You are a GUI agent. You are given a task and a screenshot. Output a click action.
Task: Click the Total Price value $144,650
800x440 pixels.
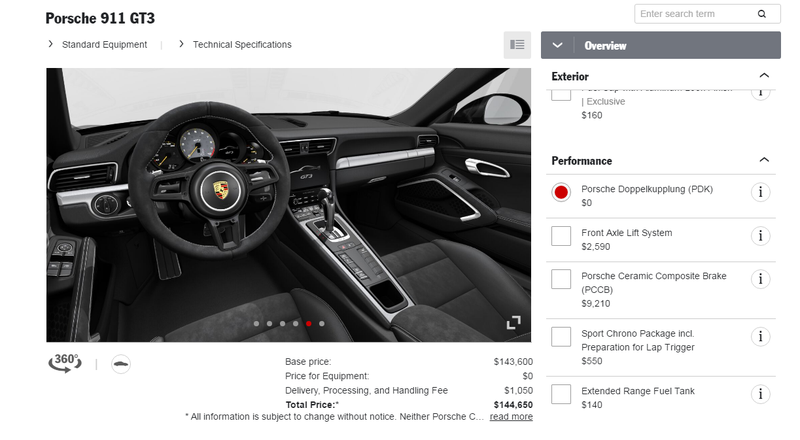click(513, 405)
